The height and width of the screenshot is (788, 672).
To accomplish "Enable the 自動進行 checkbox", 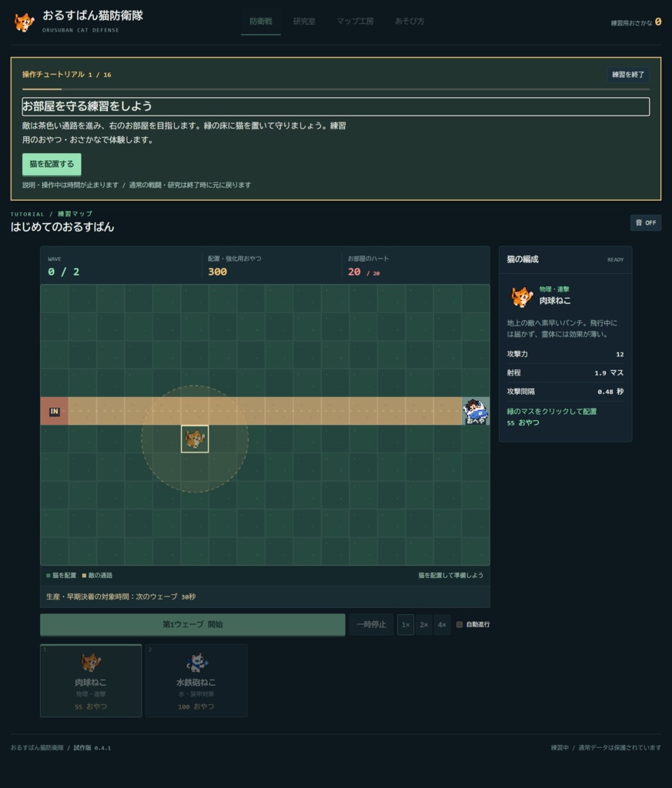I will coord(460,625).
